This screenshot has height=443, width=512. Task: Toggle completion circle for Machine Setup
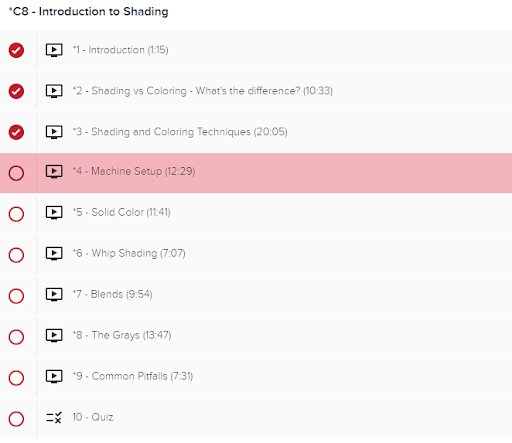16,173
